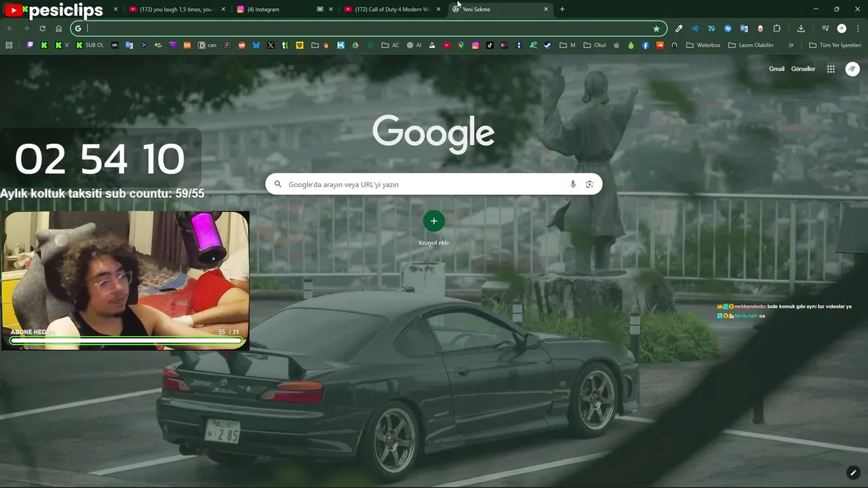Image resolution: width=868 pixels, height=488 pixels.
Task: Go to the home page
Action: (58, 28)
